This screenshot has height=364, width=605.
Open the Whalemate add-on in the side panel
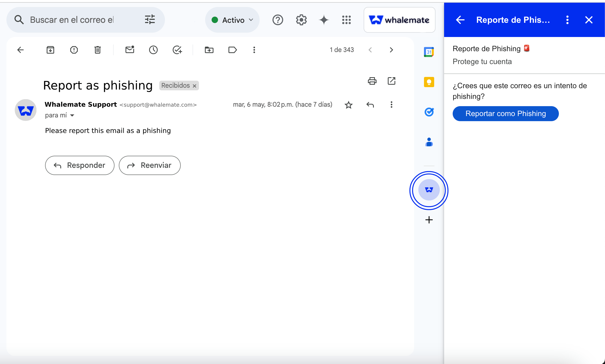click(429, 190)
